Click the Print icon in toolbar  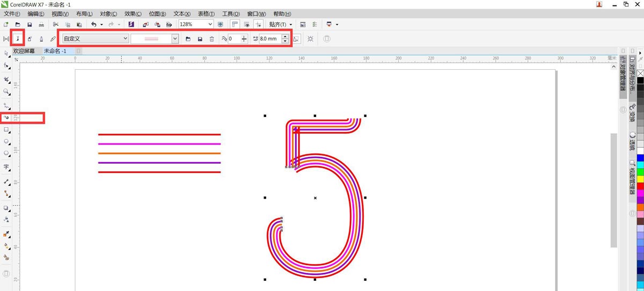41,25
